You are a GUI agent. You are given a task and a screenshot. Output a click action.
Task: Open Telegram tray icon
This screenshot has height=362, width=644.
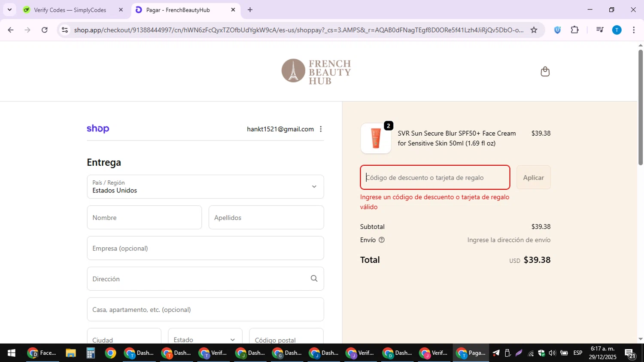(x=496, y=353)
